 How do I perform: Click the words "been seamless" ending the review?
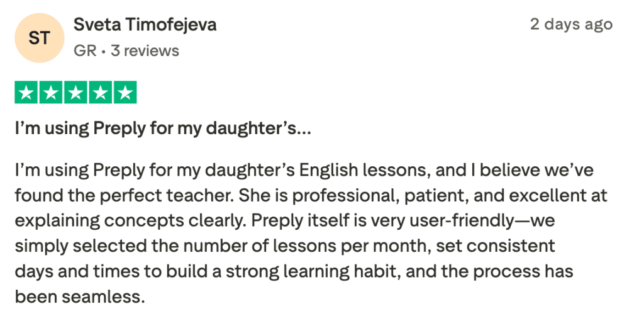[x=79, y=296]
